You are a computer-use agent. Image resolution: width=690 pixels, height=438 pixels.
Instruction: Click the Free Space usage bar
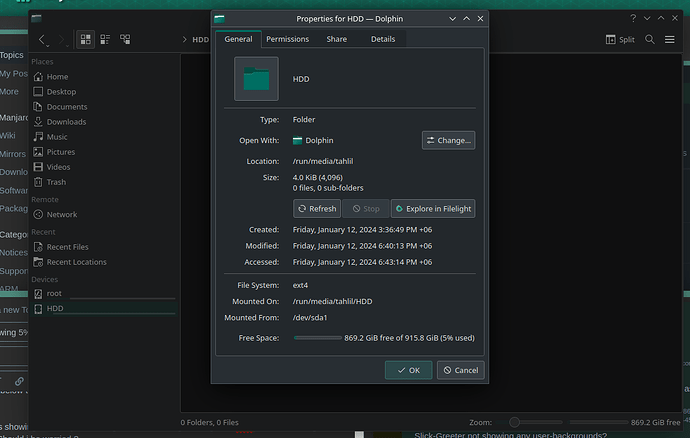tap(317, 338)
